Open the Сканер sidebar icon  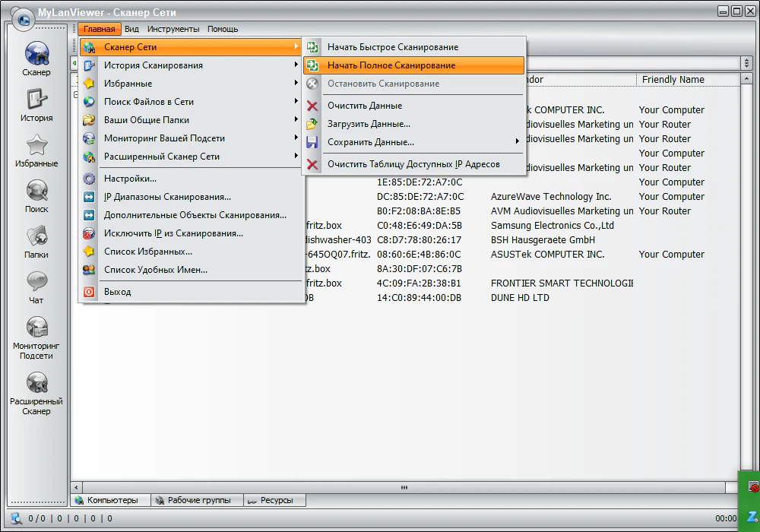[x=36, y=57]
